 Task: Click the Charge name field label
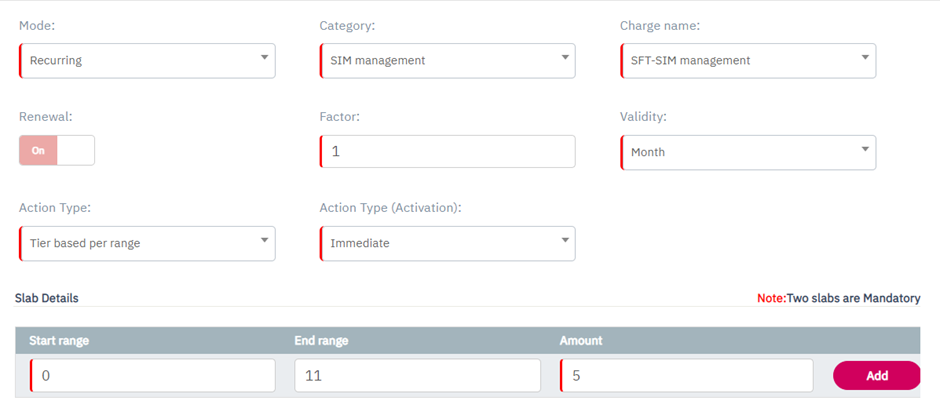660,25
